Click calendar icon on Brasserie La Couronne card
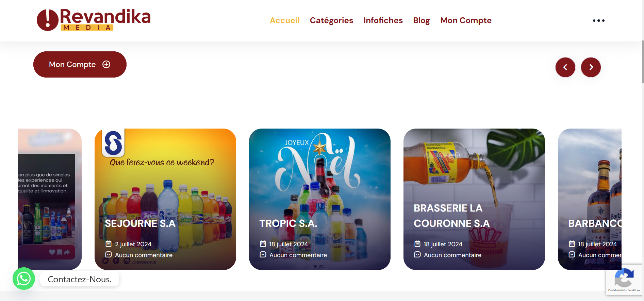Image resolution: width=644 pixels, height=301 pixels. point(417,244)
